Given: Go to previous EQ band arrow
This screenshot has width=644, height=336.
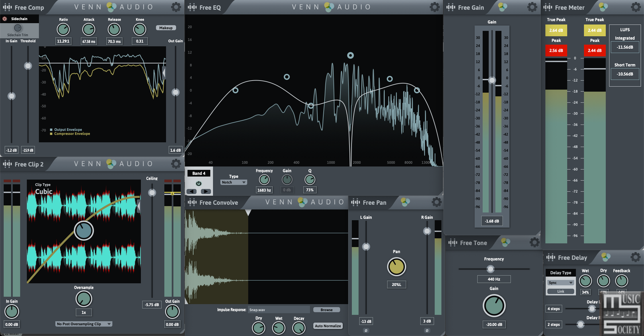Looking at the screenshot, I should 192,191.
